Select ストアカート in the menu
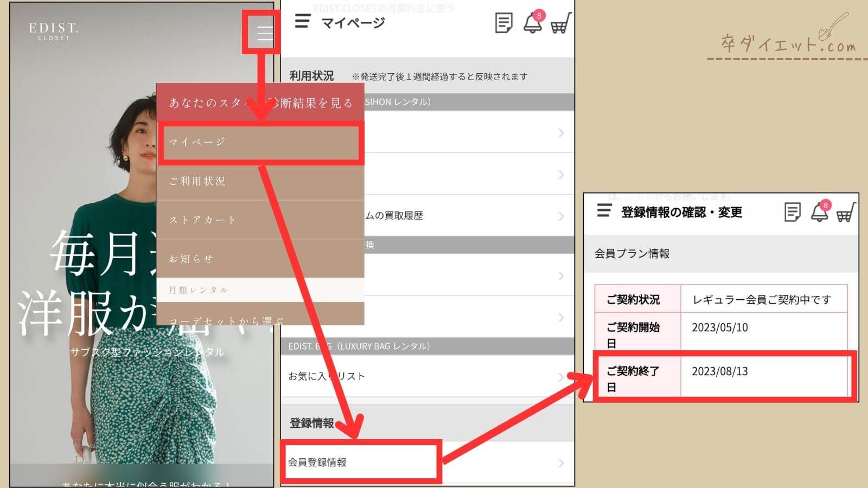 (x=260, y=220)
